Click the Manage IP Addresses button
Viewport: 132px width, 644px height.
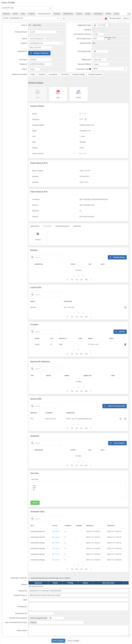coord(39,53)
